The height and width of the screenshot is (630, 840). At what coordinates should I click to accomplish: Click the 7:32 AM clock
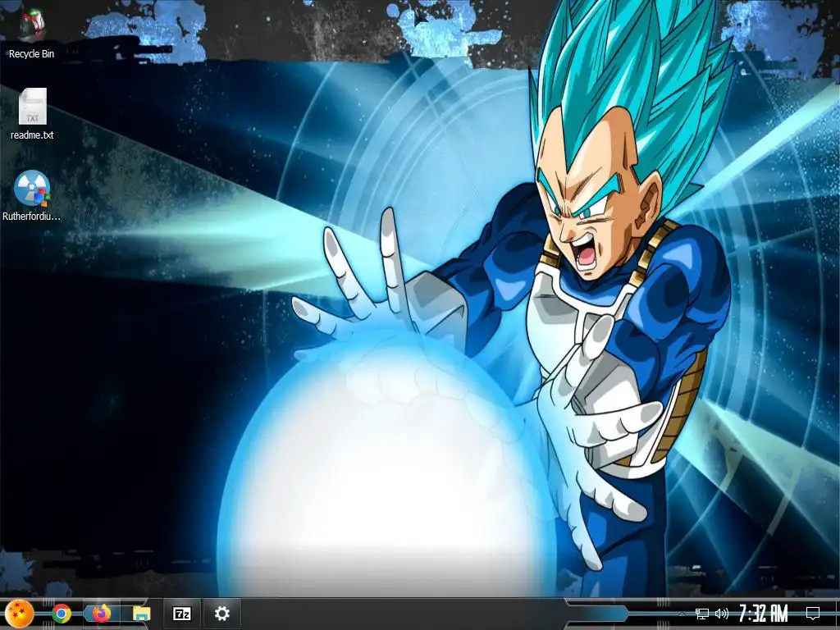(764, 614)
